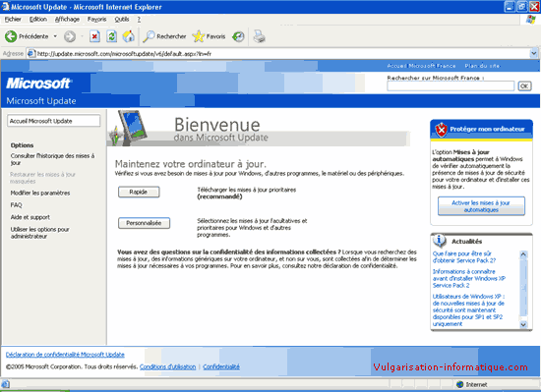Click Actualités scrollbar down arrow
This screenshot has height=392, width=541.
tap(523, 324)
